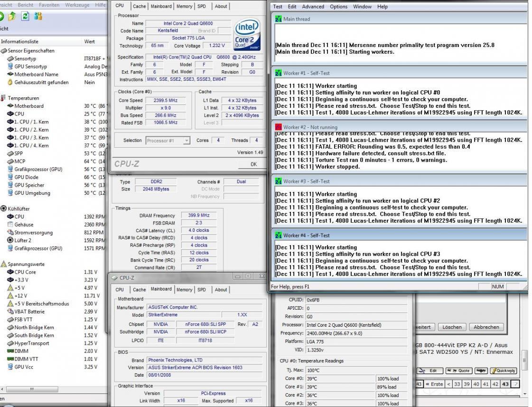Screen dimensions: 532x407
Task: Click the Worker #2 Not running red icon
Action: pyautogui.click(x=278, y=127)
